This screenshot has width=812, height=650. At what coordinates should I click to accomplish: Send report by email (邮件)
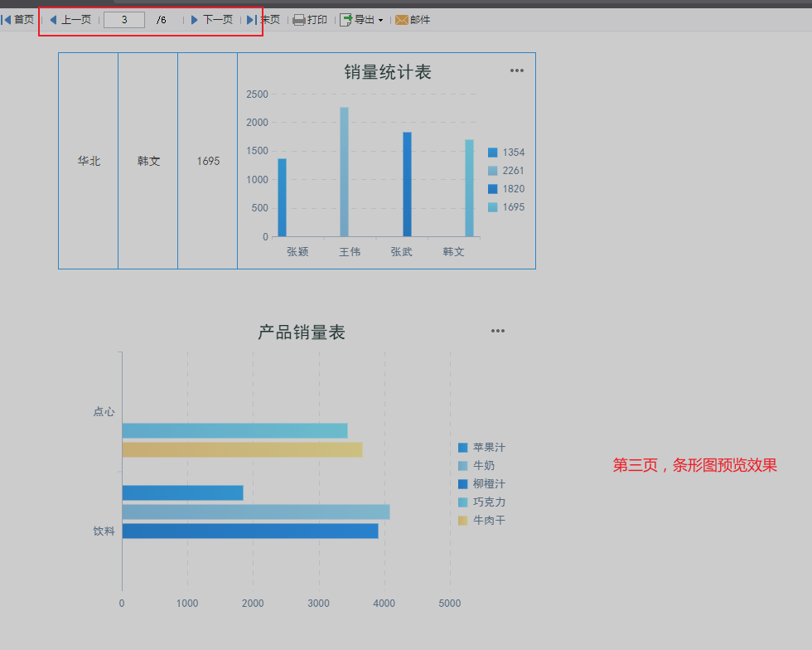(413, 20)
